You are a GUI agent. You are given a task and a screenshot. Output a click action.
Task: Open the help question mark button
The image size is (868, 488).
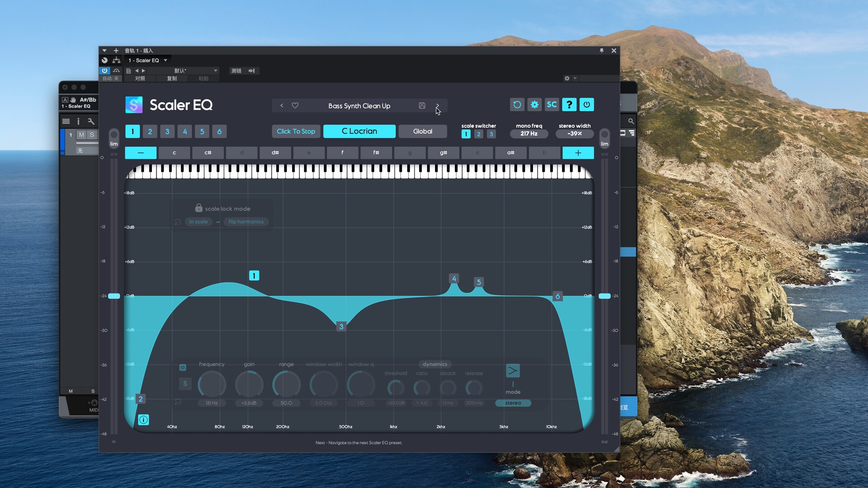pyautogui.click(x=569, y=104)
